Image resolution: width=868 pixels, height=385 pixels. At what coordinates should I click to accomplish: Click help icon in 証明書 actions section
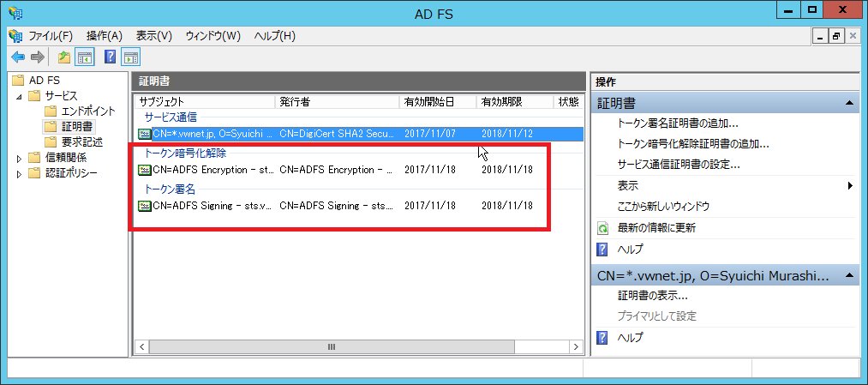(x=603, y=250)
